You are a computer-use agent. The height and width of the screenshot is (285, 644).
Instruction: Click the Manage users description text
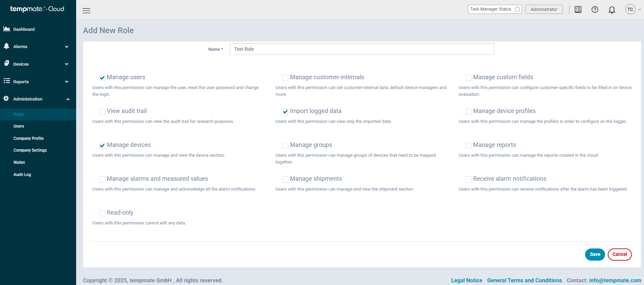(176, 91)
